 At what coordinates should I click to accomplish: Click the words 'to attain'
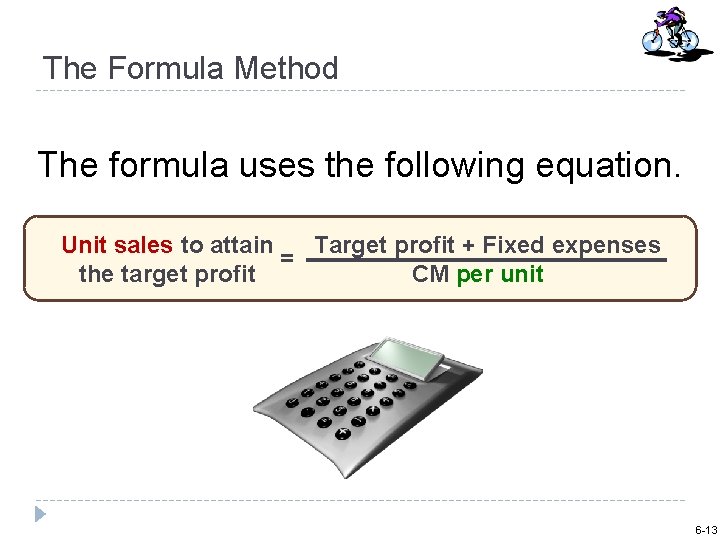227,245
